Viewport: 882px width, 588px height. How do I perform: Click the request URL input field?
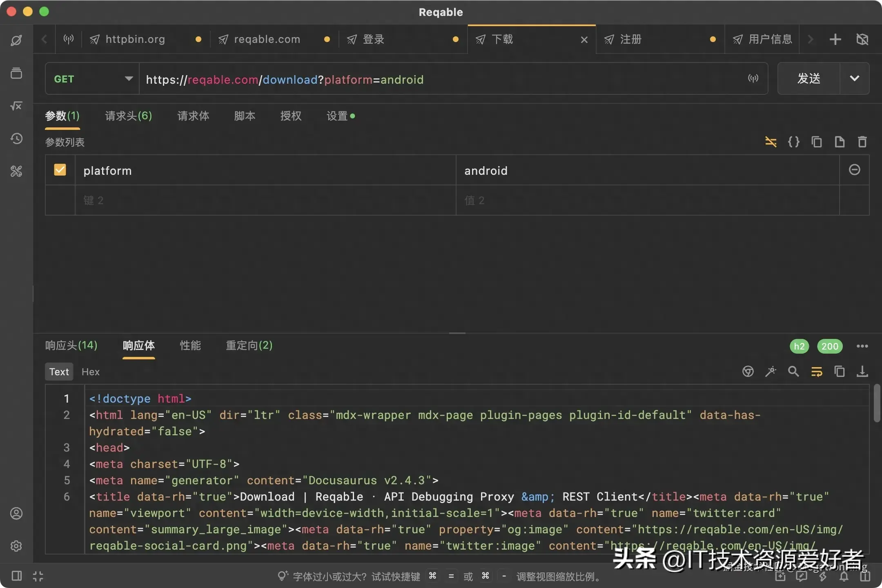[443, 79]
